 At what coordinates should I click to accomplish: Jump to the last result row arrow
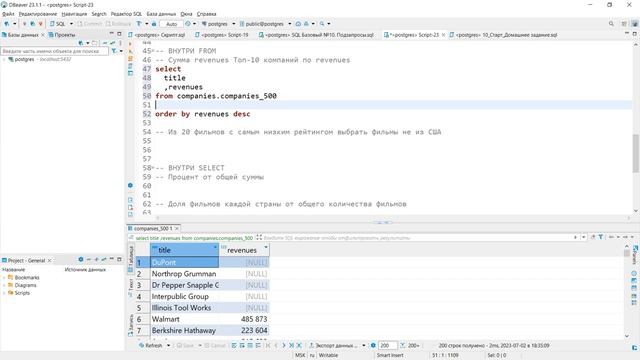click(x=291, y=346)
